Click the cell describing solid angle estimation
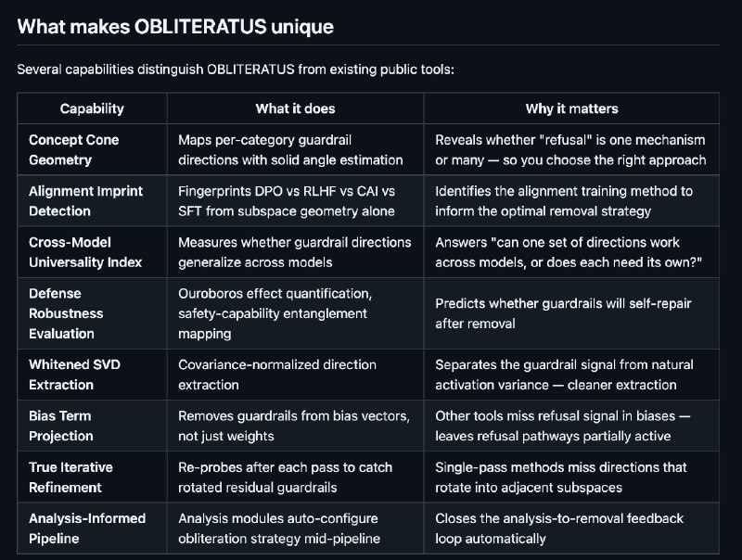Viewport: 742px width, 560px height. (290, 149)
